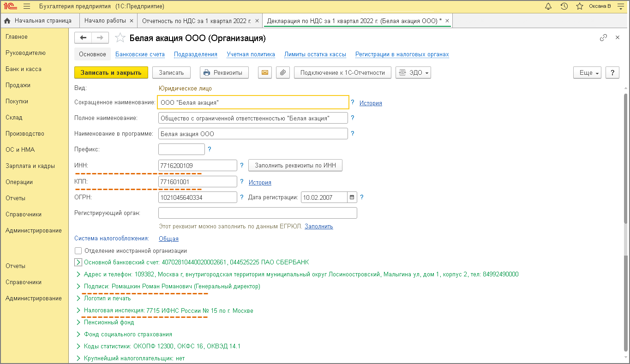This screenshot has width=630, height=364.
Task: Open ОС и НМА sidebar section
Action: click(20, 150)
